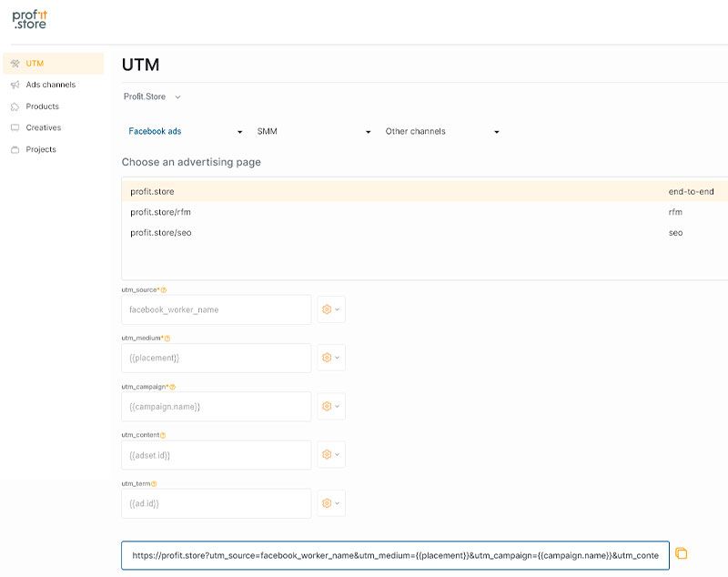Click the utm_content help question icon
728x577 pixels.
pyautogui.click(x=163, y=435)
